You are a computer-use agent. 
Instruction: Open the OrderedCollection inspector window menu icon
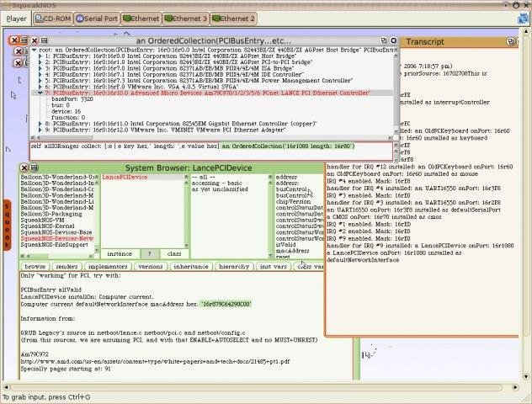pos(44,40)
